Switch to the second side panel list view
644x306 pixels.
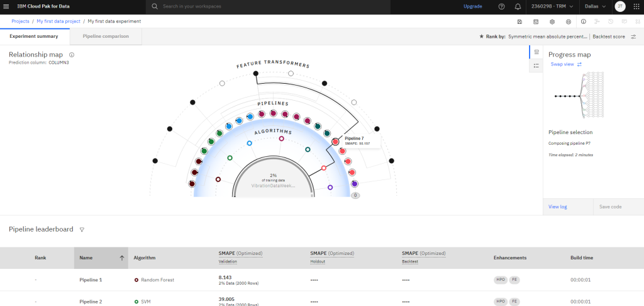point(536,65)
